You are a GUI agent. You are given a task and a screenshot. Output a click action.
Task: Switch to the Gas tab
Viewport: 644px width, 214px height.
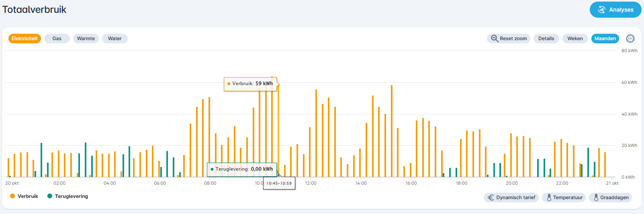point(57,39)
